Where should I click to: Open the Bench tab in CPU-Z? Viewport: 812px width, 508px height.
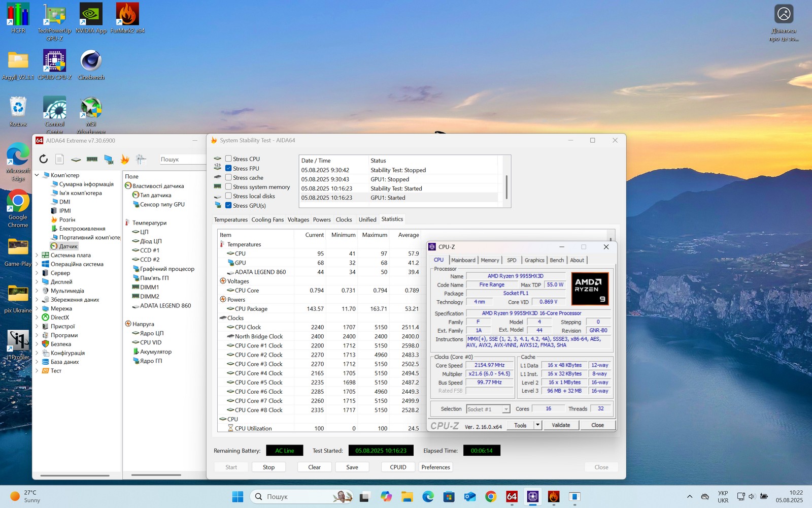[557, 260]
